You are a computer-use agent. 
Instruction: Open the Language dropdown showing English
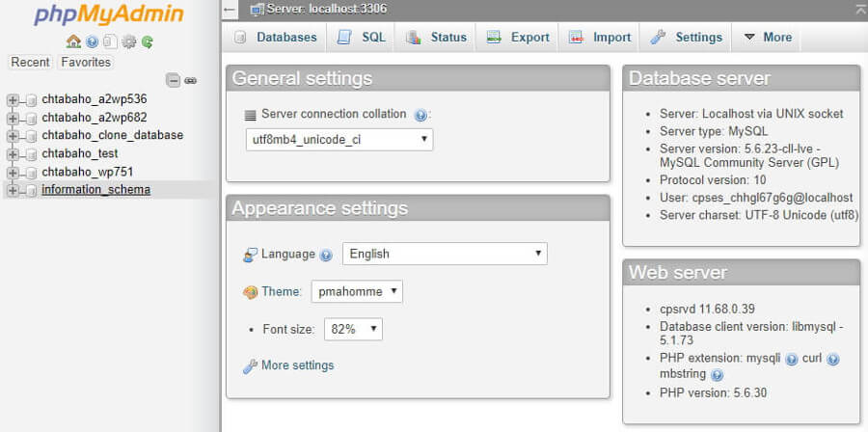click(445, 254)
